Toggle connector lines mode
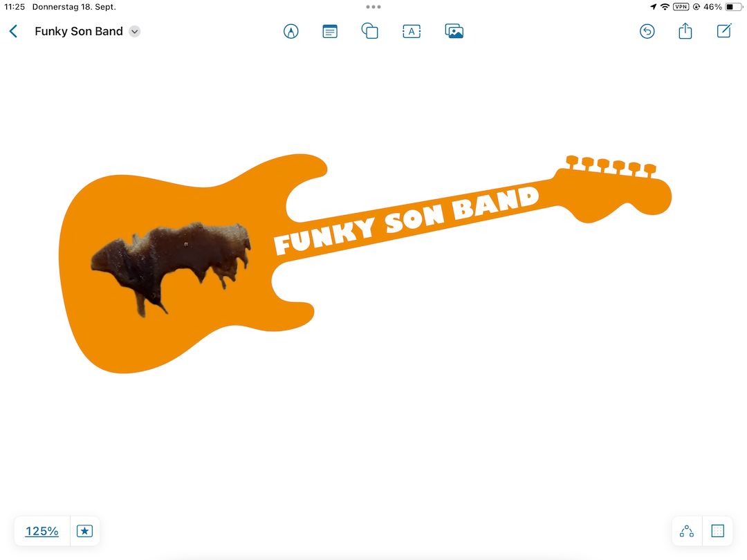Image resolution: width=747 pixels, height=560 pixels. click(686, 531)
